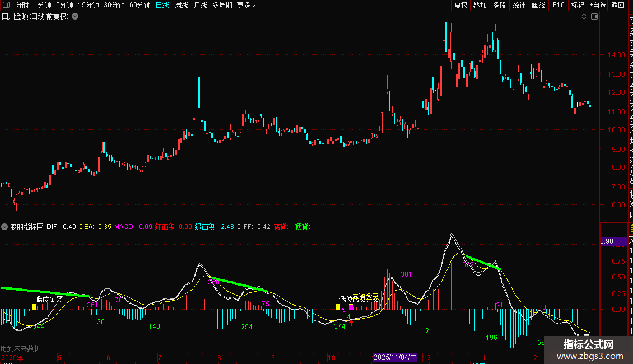Click the 196 green area value label

coord(491,337)
